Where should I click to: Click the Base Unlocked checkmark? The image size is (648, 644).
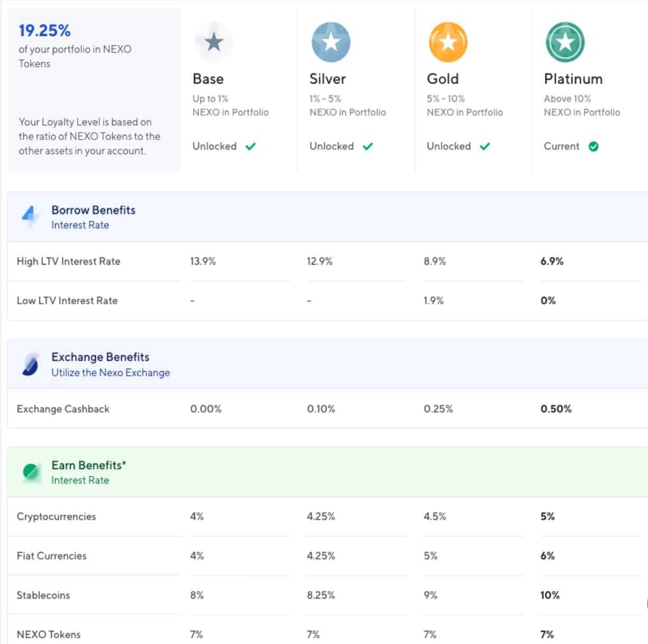tap(251, 146)
